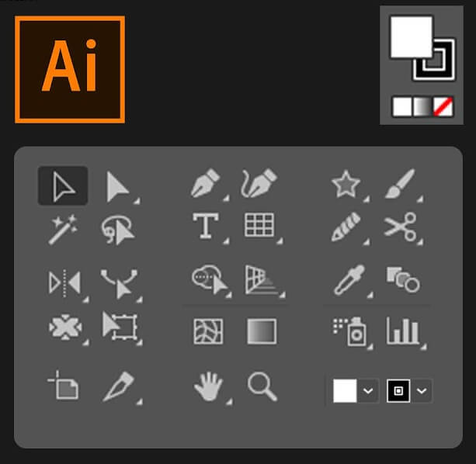Select the Paintbrush tool
476x464 pixels.
[399, 185]
